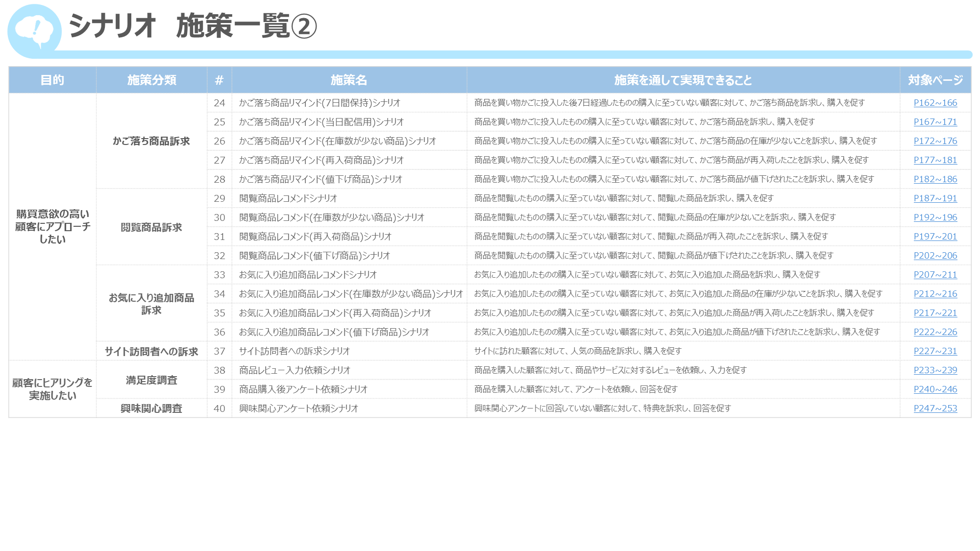Click かご落ち商品リマインド(再入荷商品)シナリオ
The height and width of the screenshot is (551, 980).
click(x=321, y=160)
